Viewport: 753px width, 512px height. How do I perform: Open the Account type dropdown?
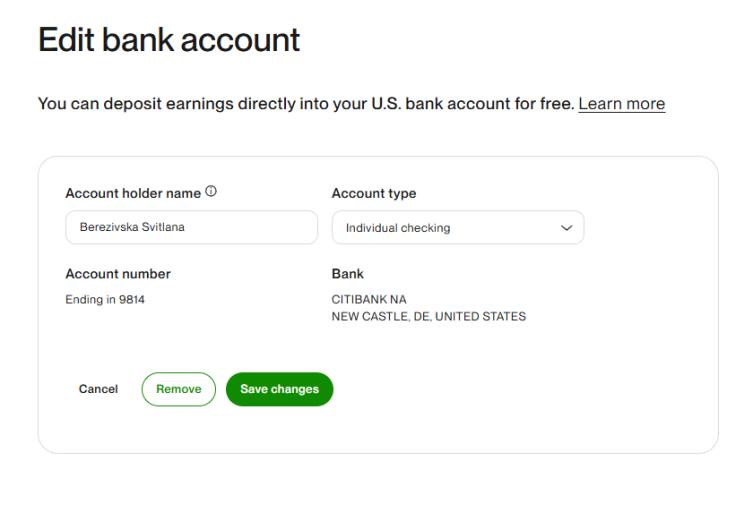point(458,227)
